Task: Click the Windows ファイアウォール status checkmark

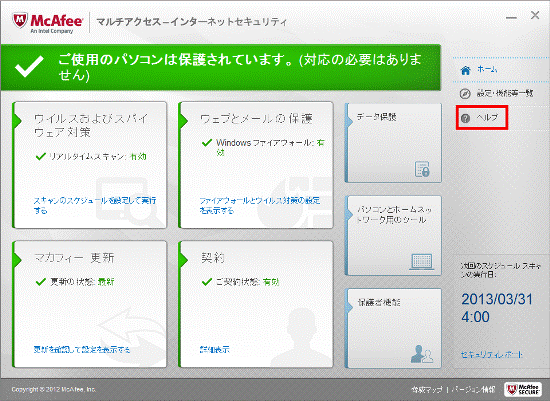Action: pos(207,142)
